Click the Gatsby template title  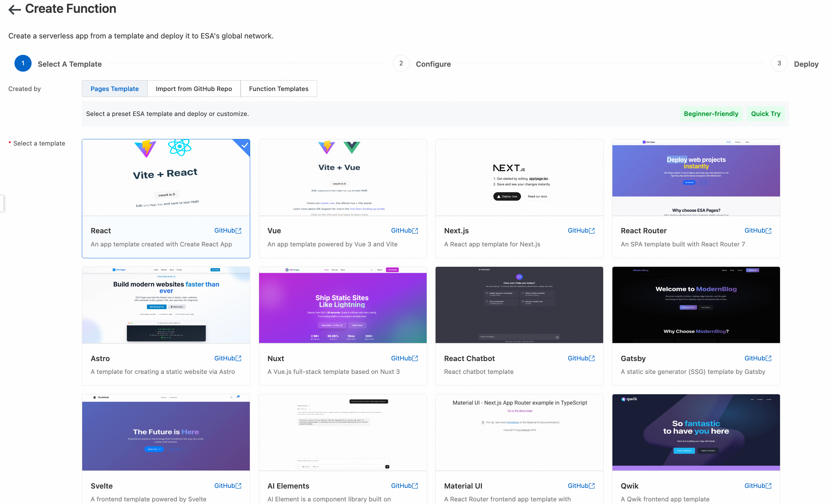pyautogui.click(x=633, y=358)
